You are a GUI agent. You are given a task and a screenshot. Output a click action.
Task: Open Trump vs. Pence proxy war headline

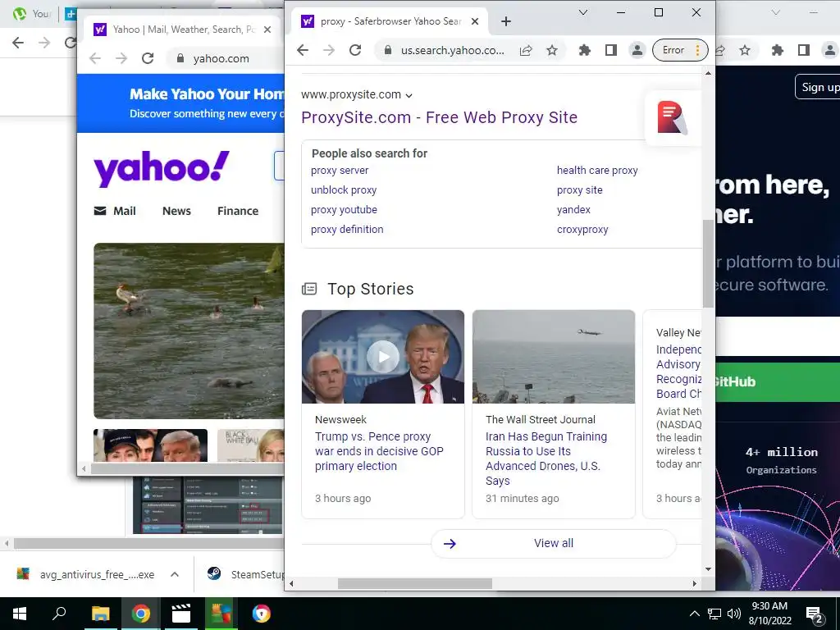[379, 451]
